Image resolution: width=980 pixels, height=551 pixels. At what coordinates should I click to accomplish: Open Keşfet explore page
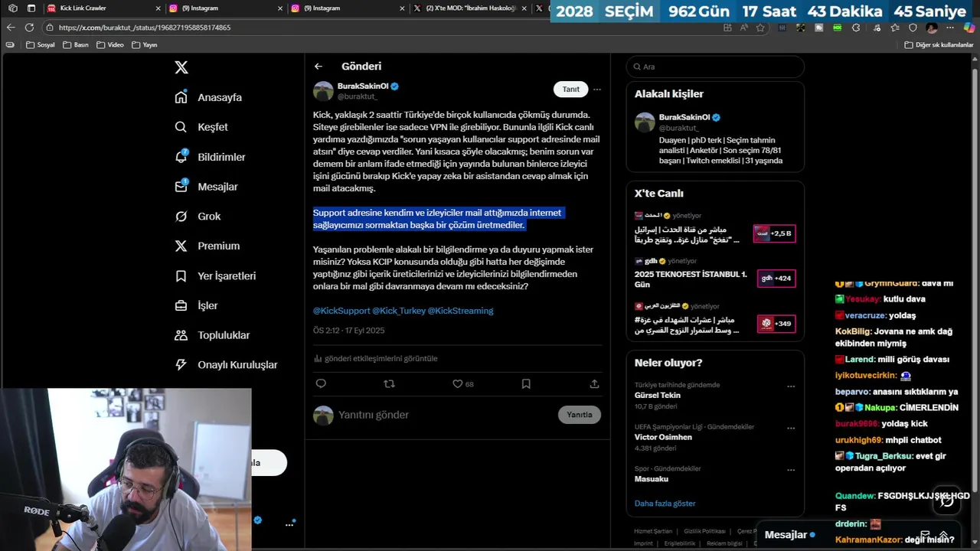coord(201,127)
